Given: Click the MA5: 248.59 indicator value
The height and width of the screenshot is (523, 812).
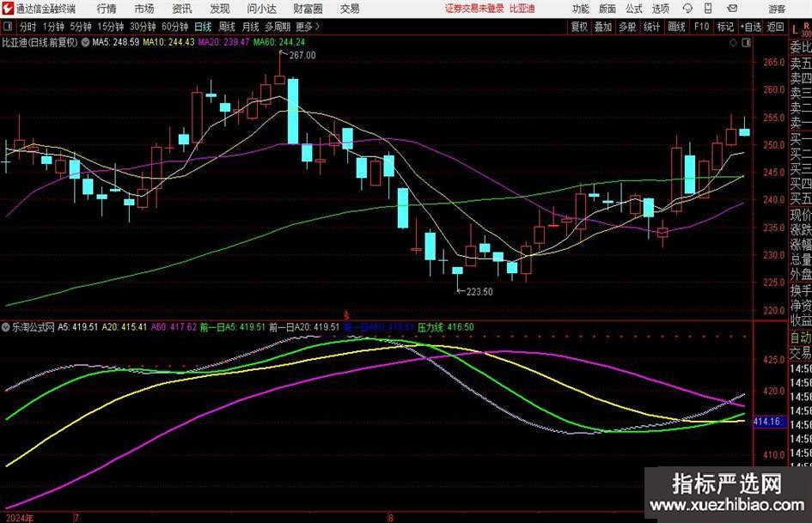Looking at the screenshot, I should 116,42.
